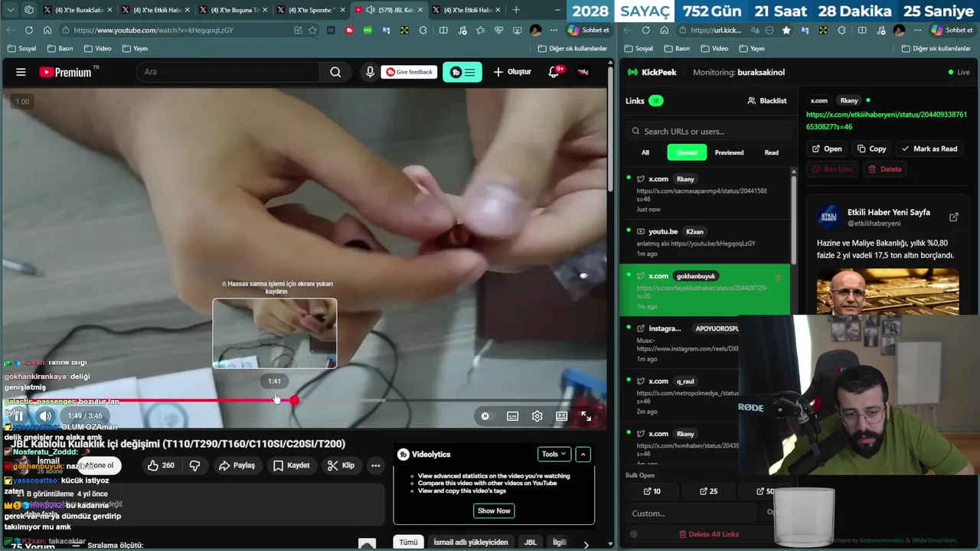Select the All filter in KickPeek
Screen dimensions: 980x551
(645, 152)
